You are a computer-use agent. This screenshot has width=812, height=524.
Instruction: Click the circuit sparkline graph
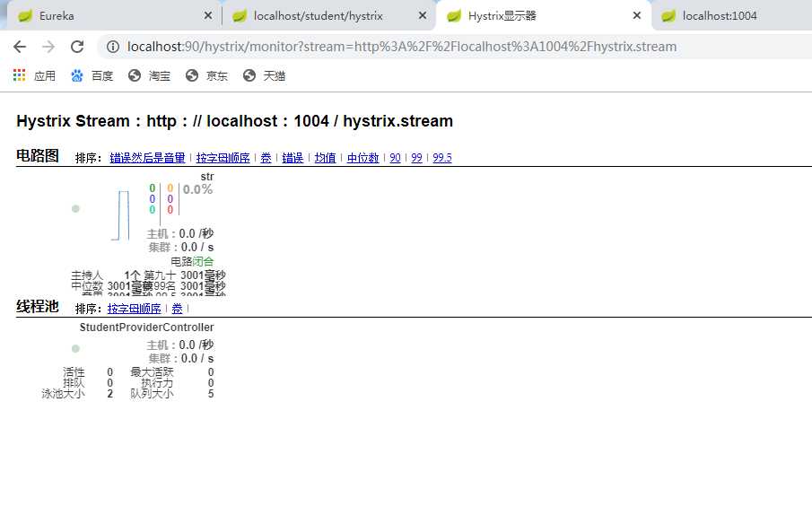[x=120, y=215]
